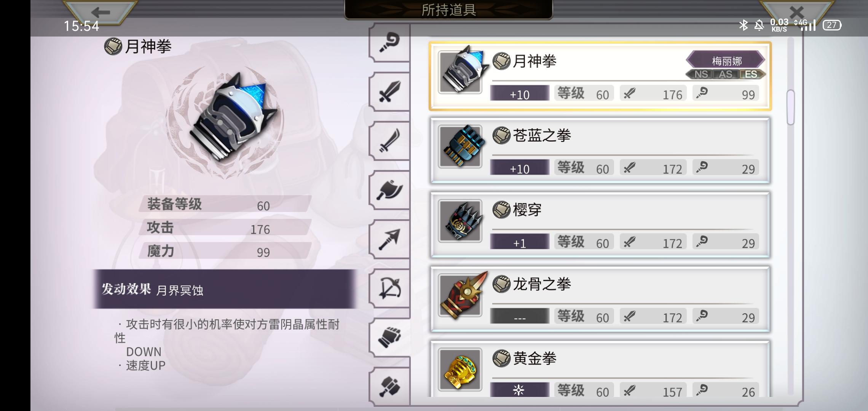Select the katana weapon category tab

[x=389, y=141]
